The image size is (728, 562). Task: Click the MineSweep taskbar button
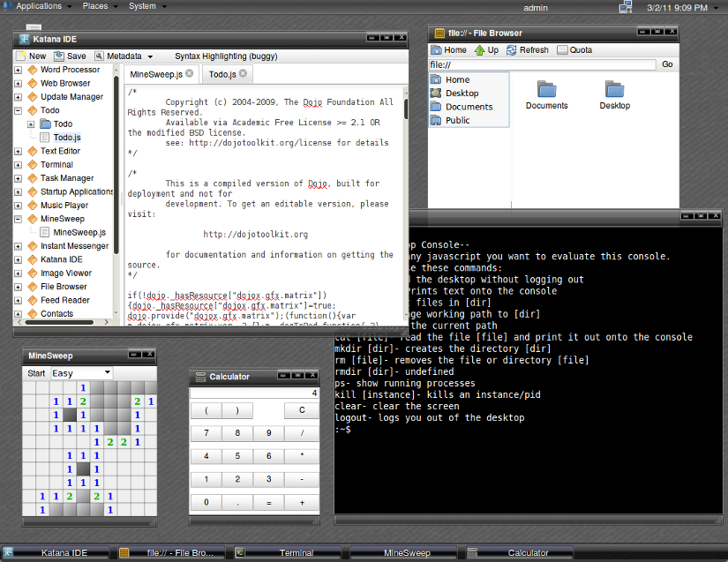point(403,552)
